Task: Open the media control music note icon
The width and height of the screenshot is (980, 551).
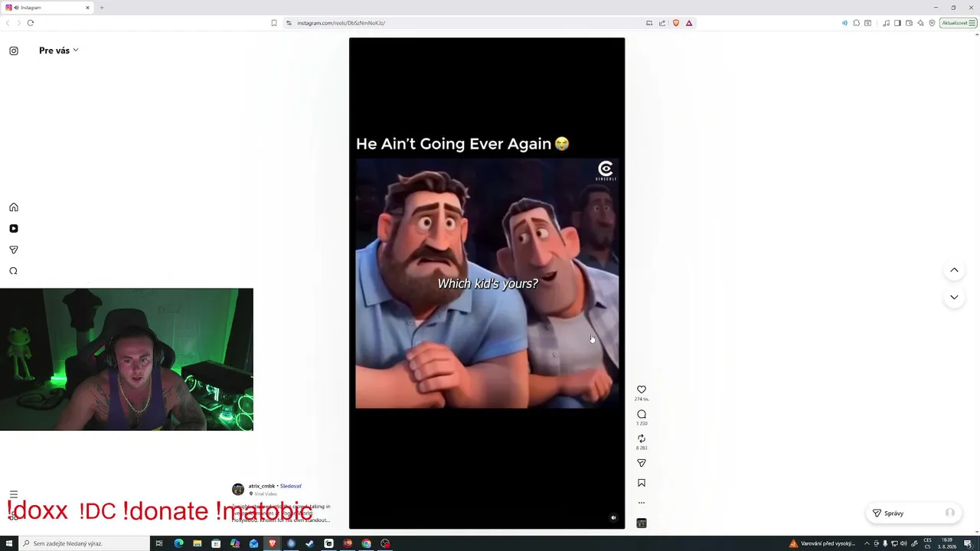Action: 886,23
